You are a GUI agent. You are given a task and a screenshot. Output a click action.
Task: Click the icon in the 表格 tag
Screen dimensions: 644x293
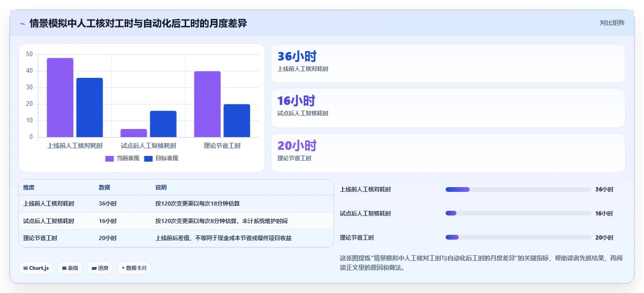(64, 268)
